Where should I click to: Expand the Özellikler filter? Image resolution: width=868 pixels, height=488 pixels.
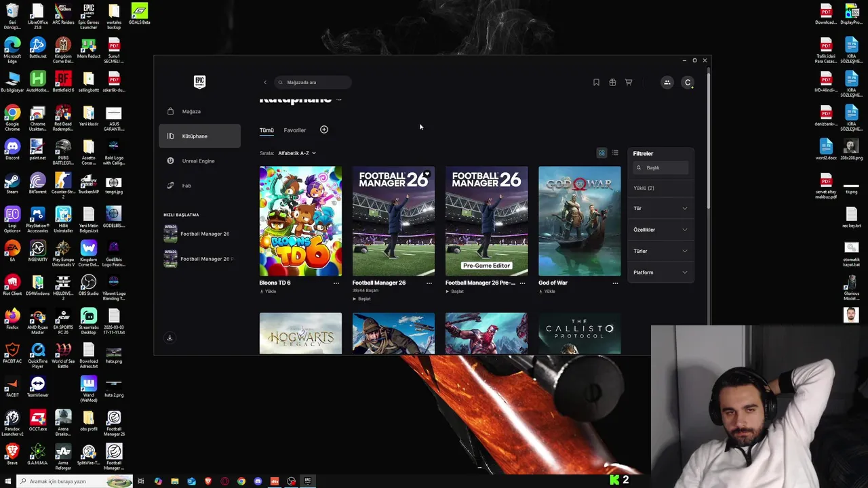tap(660, 230)
